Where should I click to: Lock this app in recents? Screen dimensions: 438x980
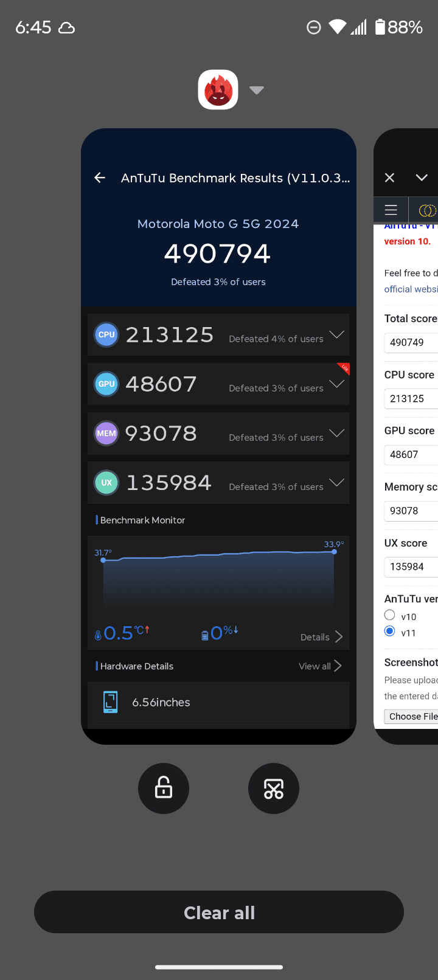coord(164,788)
